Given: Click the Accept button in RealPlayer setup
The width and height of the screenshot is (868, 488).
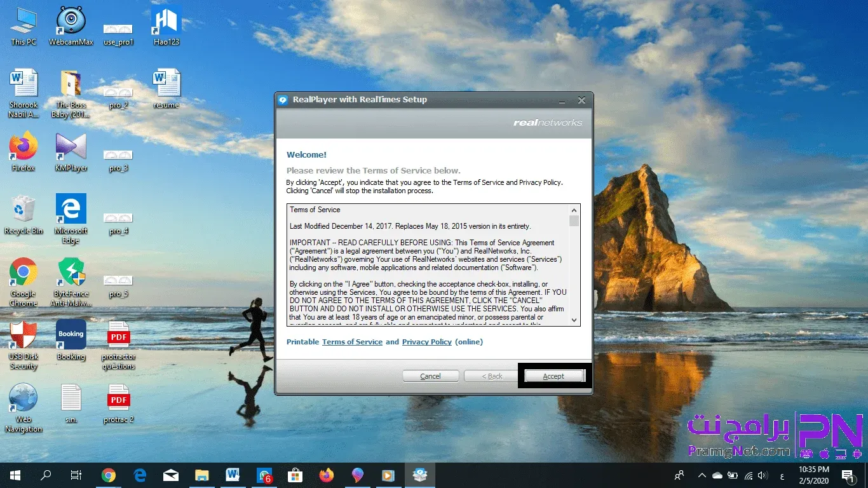Looking at the screenshot, I should [553, 376].
